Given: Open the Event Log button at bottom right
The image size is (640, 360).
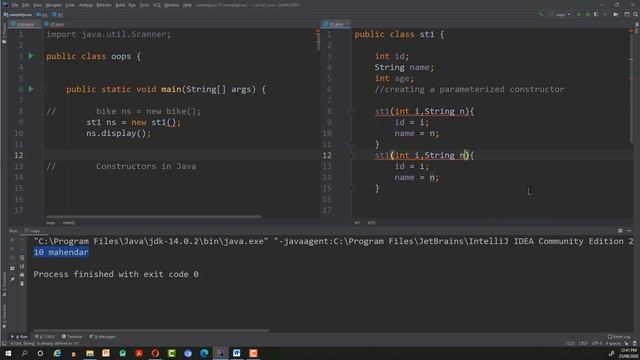Looking at the screenshot, I should click(619, 337).
